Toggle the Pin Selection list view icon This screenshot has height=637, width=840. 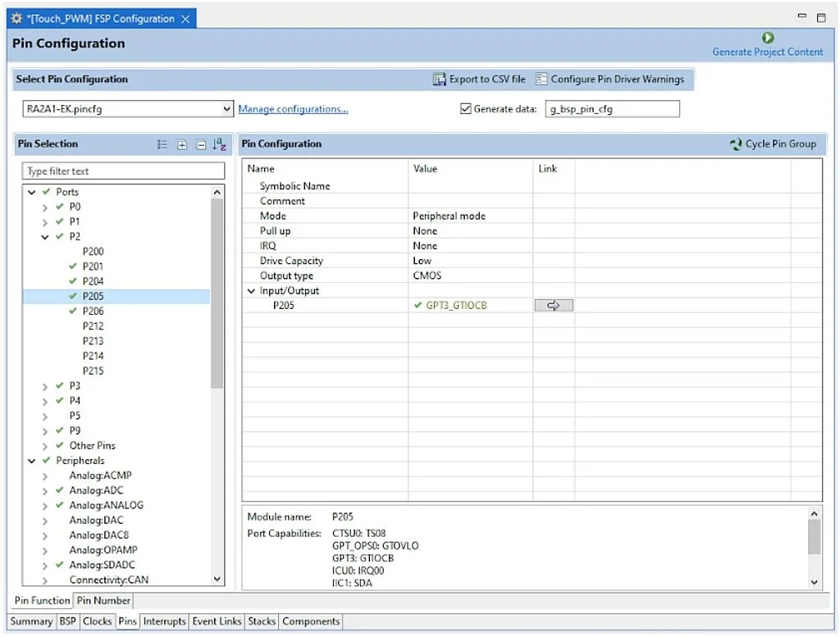point(162,145)
